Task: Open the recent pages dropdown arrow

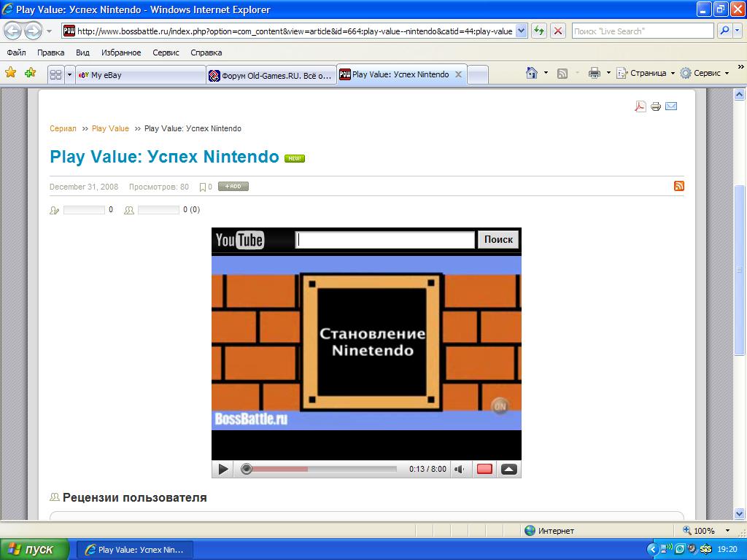Action: click(49, 31)
